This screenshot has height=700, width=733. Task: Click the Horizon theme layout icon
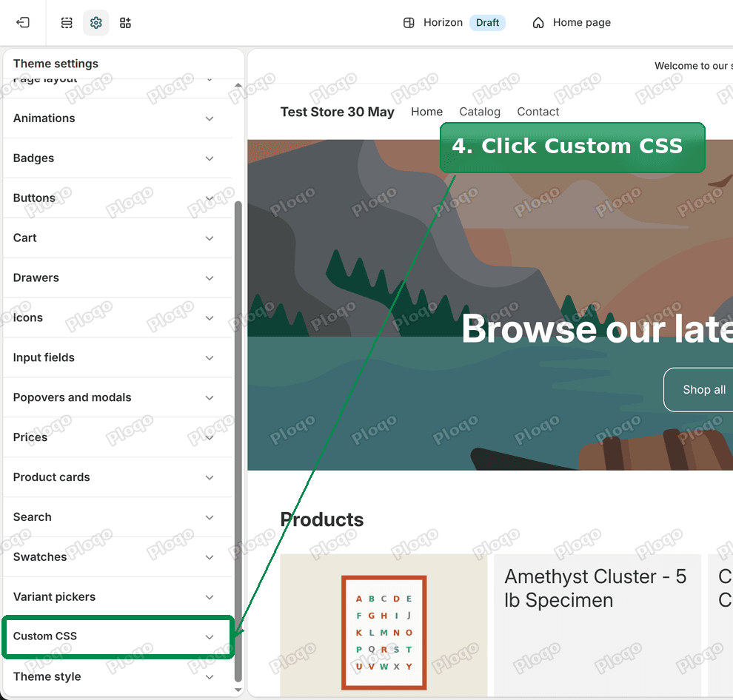pos(409,22)
